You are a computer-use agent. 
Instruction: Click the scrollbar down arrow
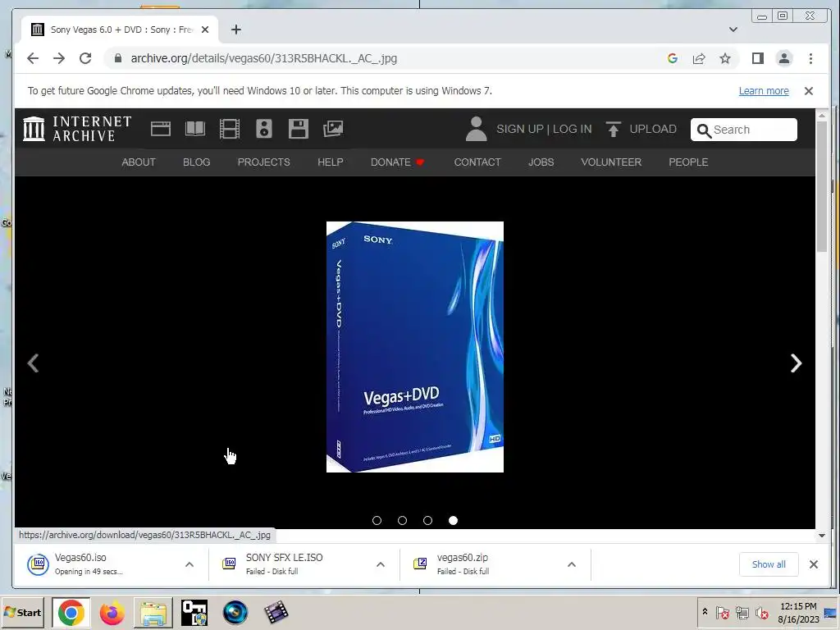822,535
